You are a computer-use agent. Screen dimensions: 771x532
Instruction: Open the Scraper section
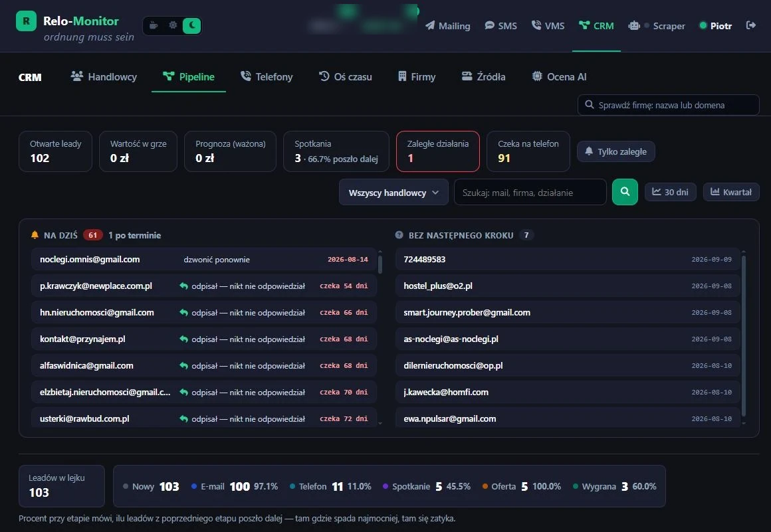coord(657,26)
